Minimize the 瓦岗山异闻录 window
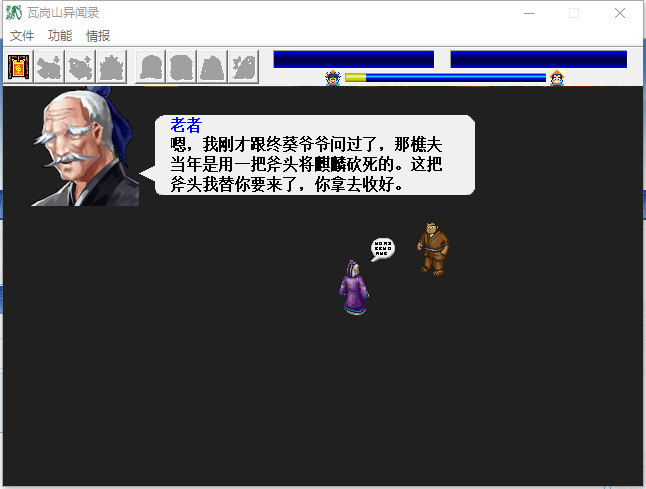This screenshot has width=646, height=489. (529, 13)
